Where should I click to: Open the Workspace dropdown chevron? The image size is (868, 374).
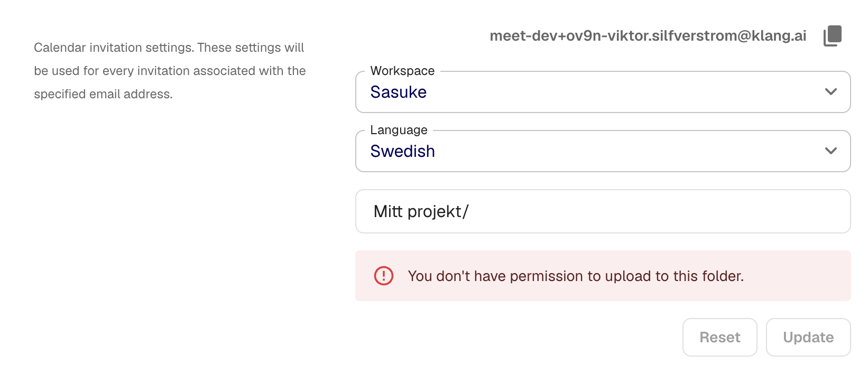click(x=830, y=91)
